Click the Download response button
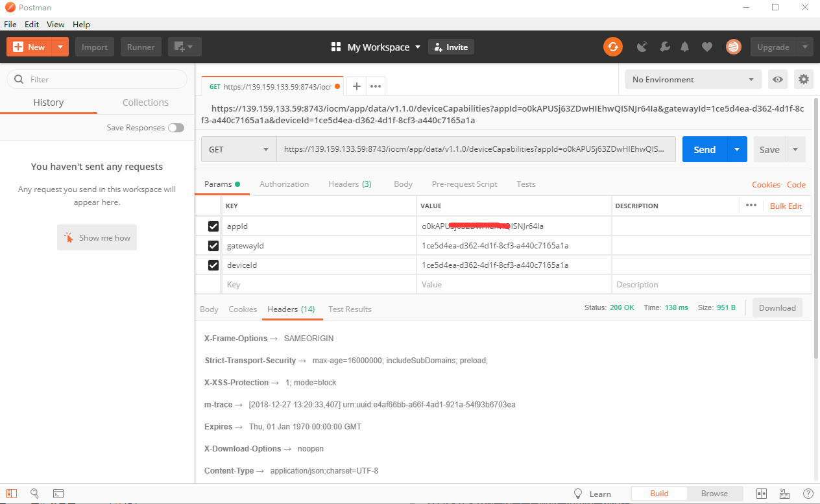Image resolution: width=820 pixels, height=504 pixels. click(x=777, y=307)
